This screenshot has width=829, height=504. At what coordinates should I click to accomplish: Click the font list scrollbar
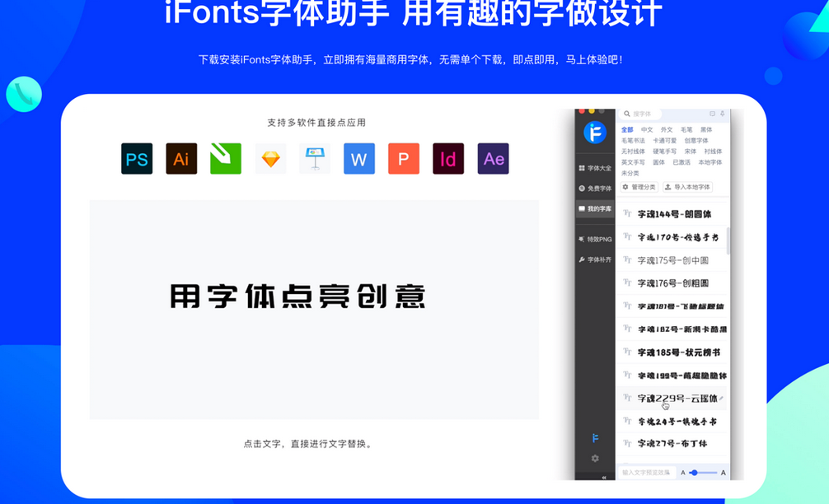click(728, 241)
